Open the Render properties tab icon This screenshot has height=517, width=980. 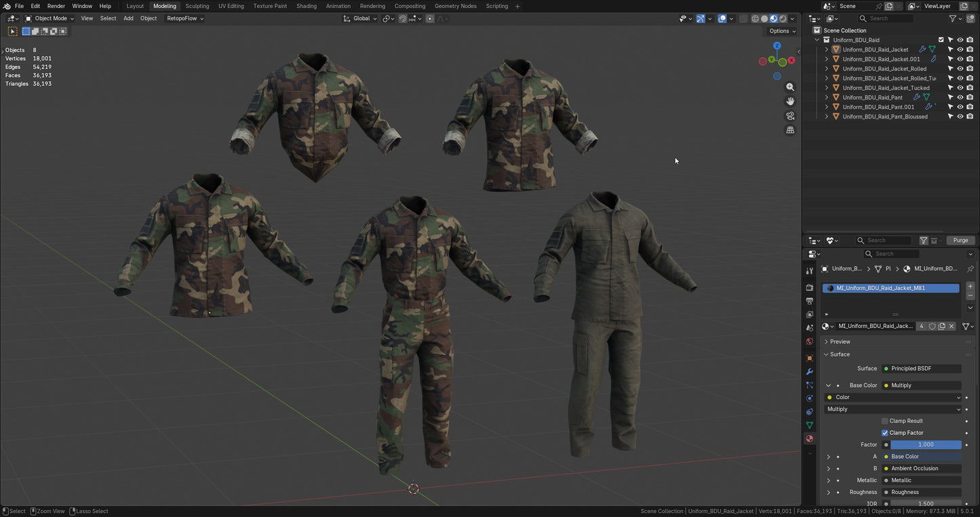point(809,287)
